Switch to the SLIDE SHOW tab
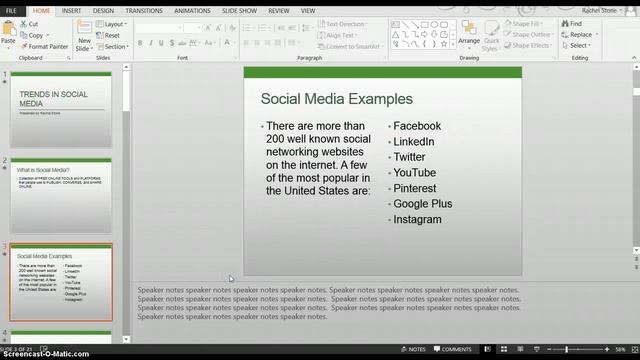The image size is (640, 360). click(239, 11)
